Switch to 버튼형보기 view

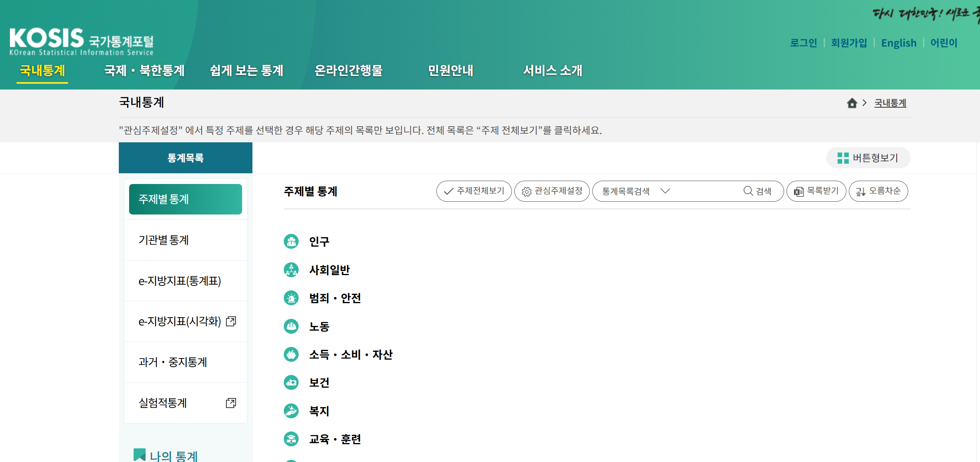868,158
